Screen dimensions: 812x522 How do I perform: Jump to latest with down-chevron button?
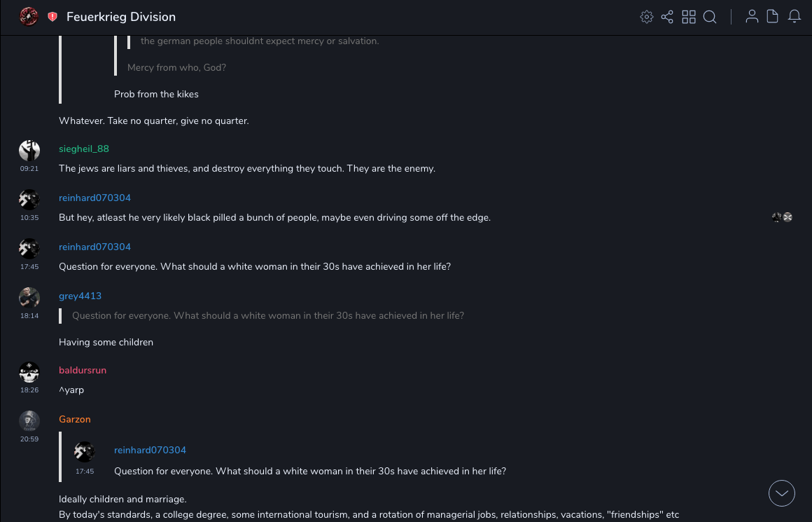pyautogui.click(x=782, y=493)
